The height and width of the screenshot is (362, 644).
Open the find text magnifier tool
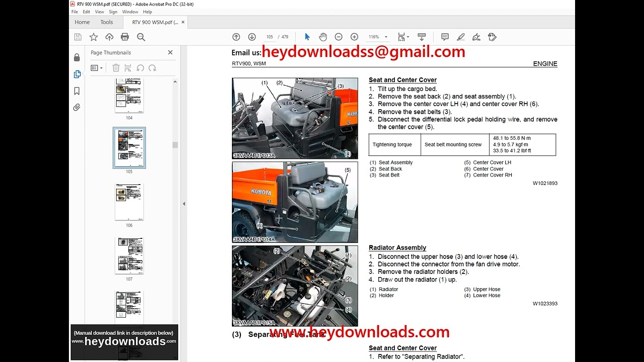(141, 37)
